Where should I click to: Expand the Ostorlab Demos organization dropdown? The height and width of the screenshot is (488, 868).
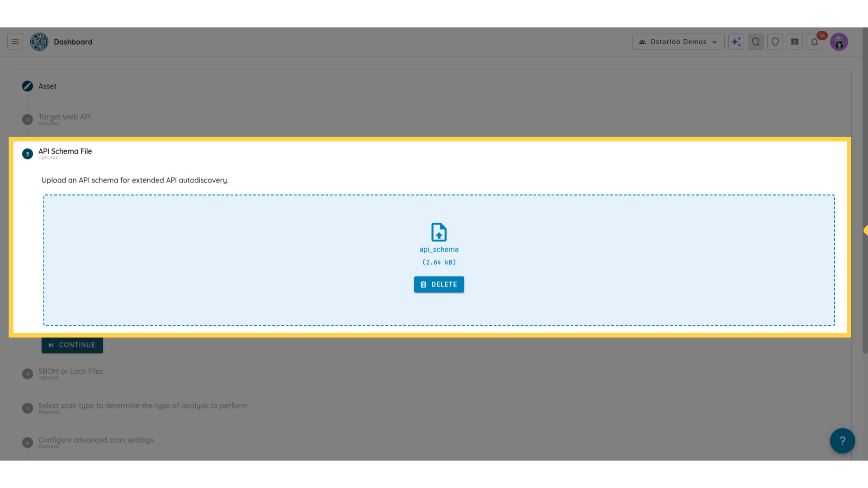678,42
